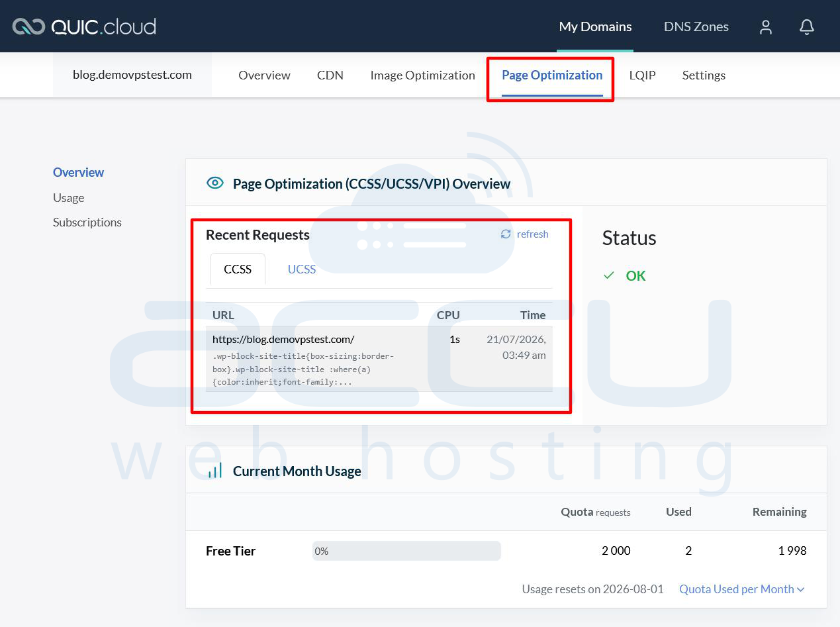
Task: Select Overview in the left sidebar
Action: click(x=78, y=172)
